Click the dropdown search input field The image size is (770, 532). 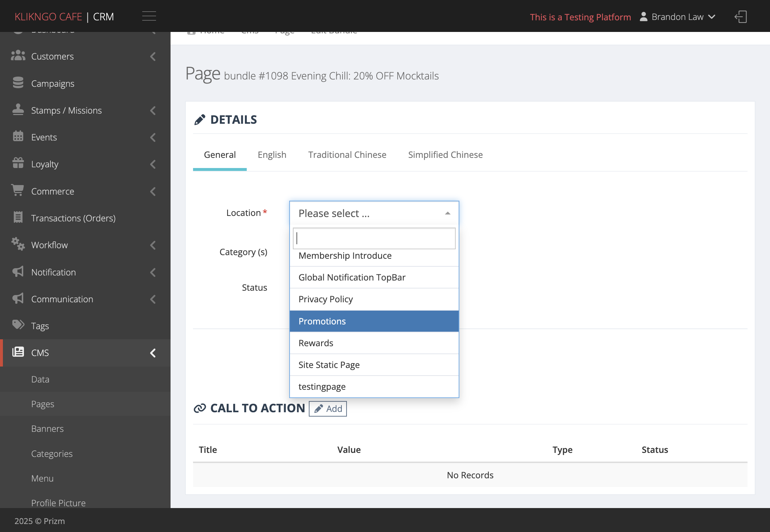coord(374,238)
